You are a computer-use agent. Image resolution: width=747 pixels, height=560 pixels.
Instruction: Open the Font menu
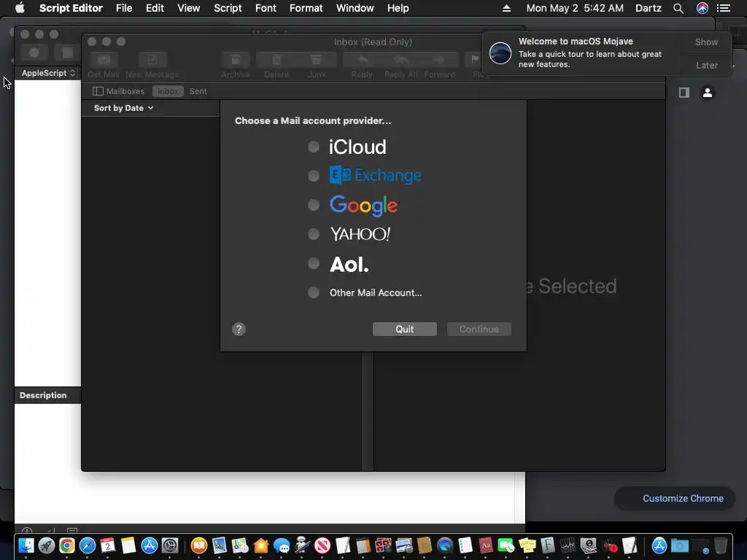[266, 8]
